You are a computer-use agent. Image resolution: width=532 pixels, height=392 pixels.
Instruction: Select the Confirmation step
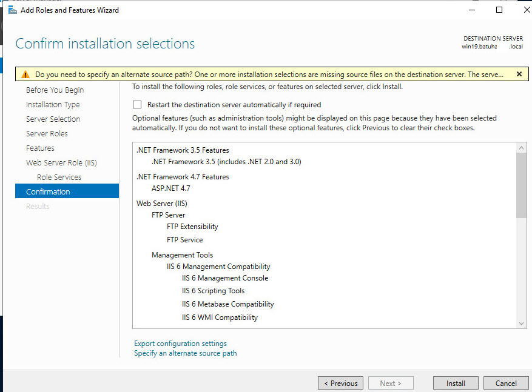coord(48,192)
